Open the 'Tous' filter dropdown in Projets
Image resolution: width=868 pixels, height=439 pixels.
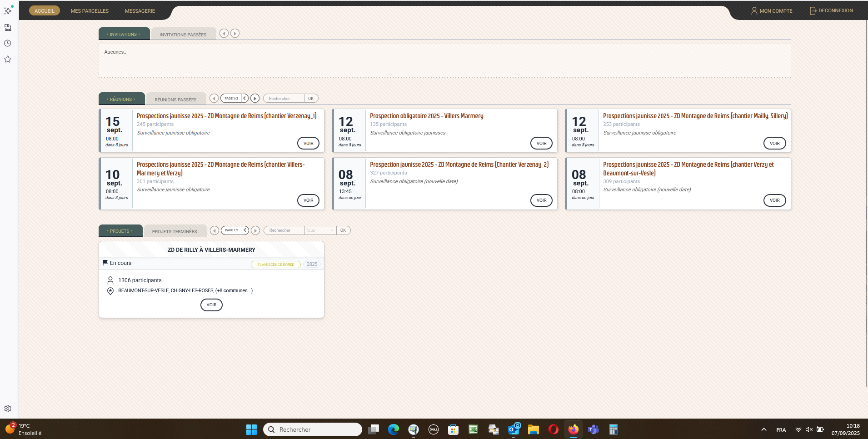coord(320,230)
